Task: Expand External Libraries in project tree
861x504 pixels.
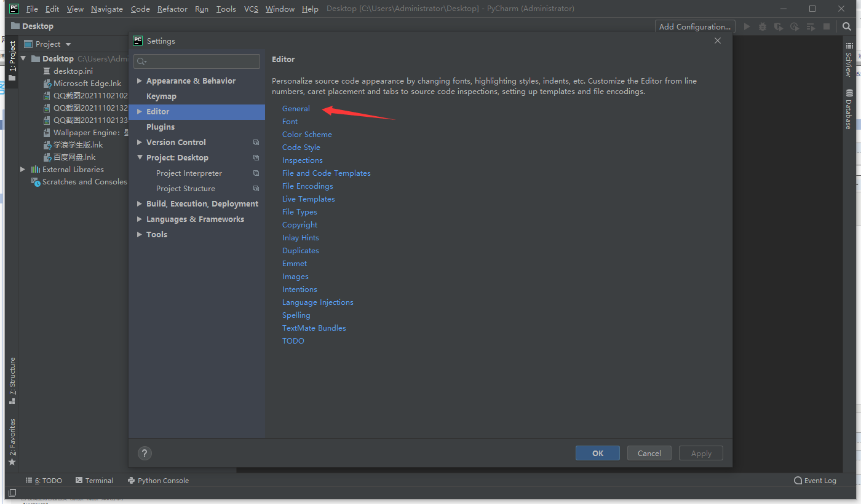Action: pyautogui.click(x=23, y=169)
